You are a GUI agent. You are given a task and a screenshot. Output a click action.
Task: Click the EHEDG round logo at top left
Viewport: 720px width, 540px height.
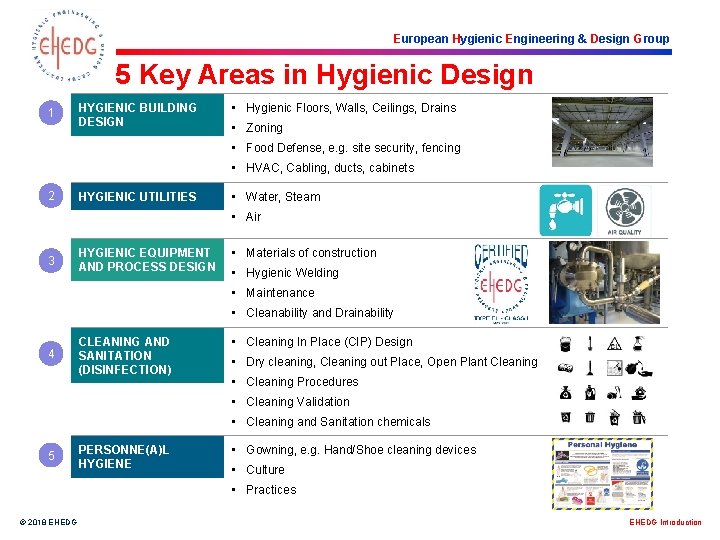[68, 46]
